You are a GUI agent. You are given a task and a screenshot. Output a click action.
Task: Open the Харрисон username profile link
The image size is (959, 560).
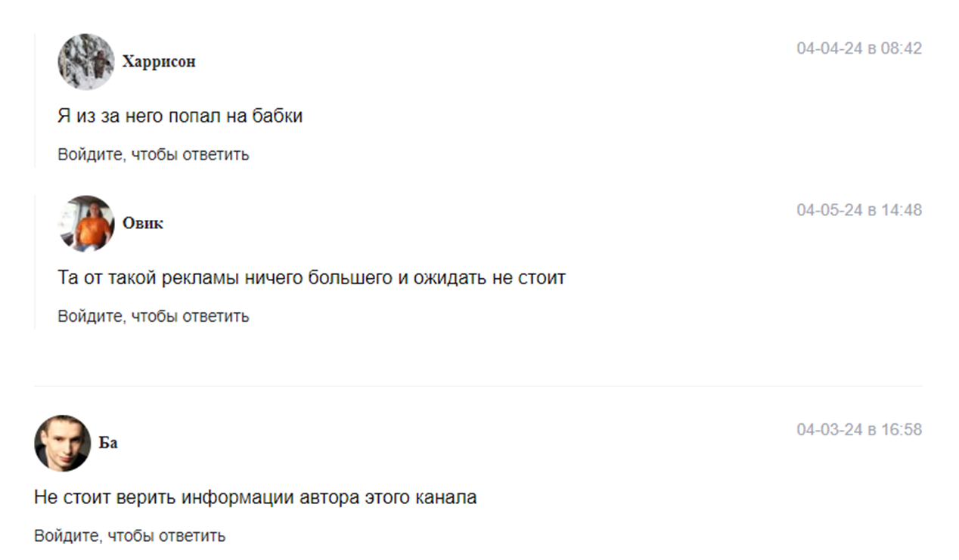[159, 62]
